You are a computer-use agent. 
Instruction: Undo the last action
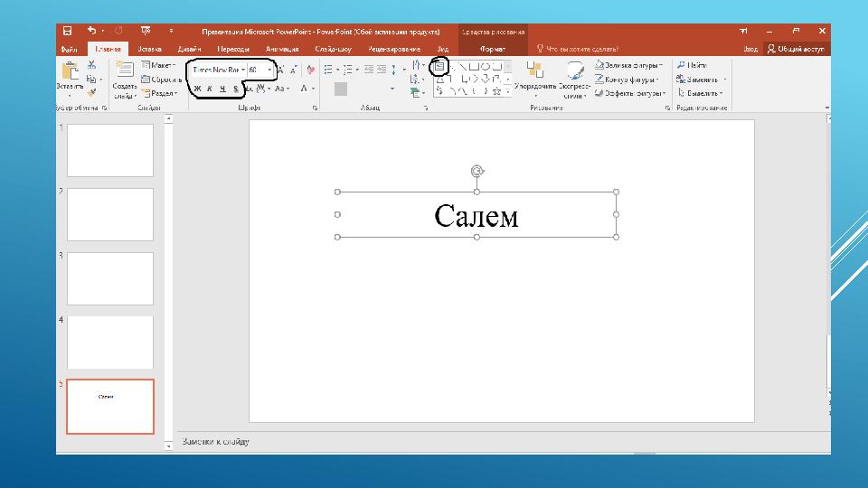coord(92,31)
